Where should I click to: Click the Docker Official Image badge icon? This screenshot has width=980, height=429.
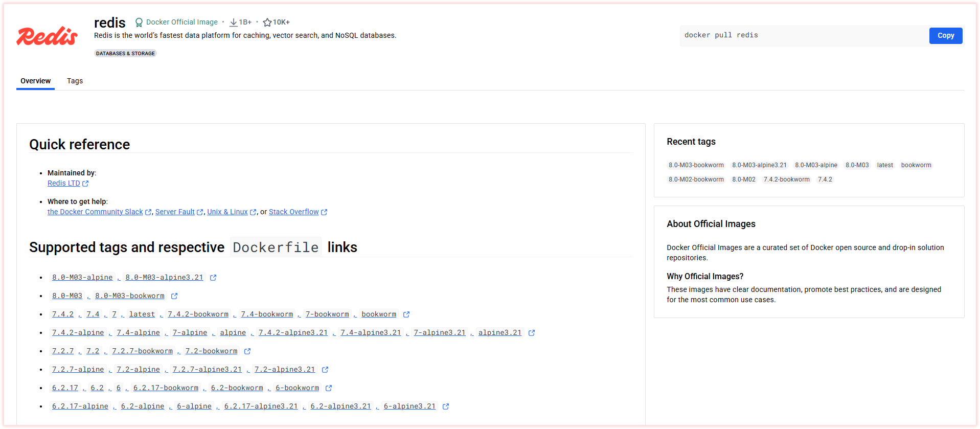pyautogui.click(x=139, y=22)
